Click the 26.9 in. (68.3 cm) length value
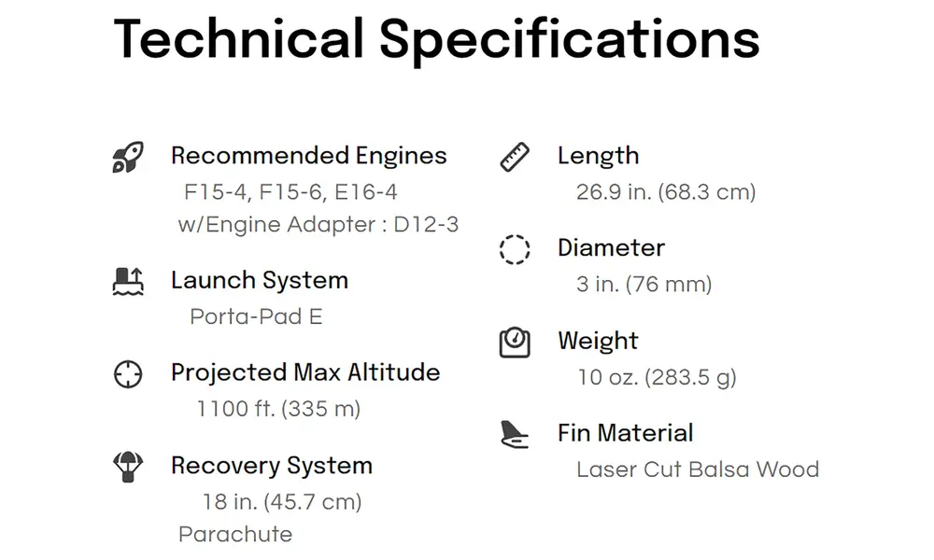The height and width of the screenshot is (560, 934). pos(666,192)
